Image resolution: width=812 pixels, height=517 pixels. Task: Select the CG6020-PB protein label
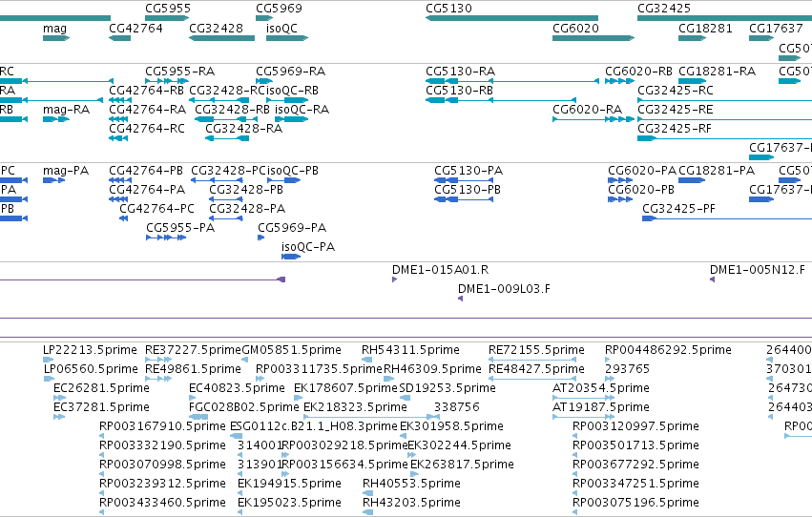pyautogui.click(x=641, y=190)
